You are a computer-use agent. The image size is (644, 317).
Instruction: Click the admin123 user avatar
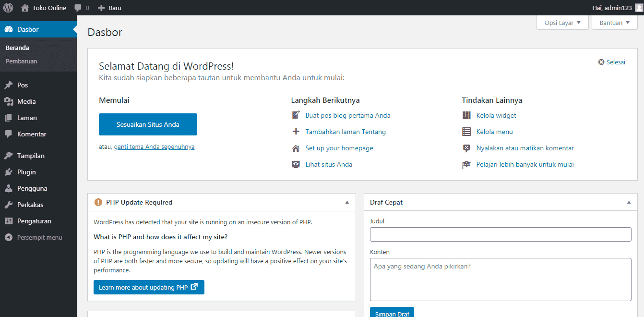coord(638,8)
